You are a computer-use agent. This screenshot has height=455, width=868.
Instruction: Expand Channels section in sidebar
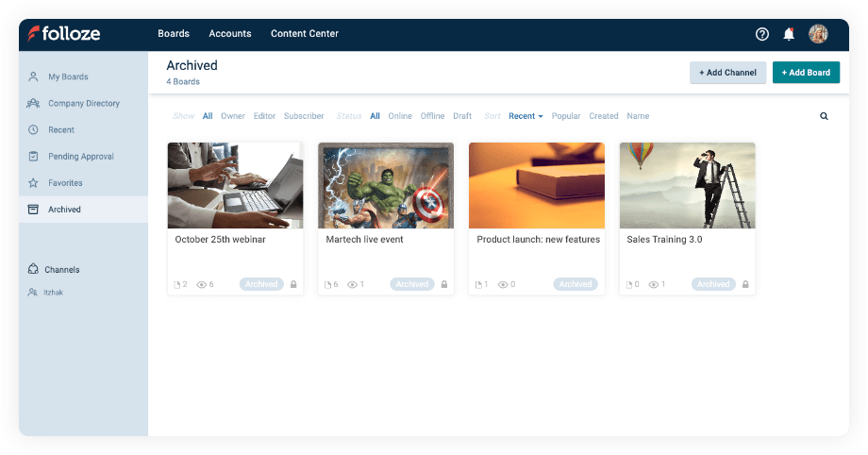pos(61,270)
